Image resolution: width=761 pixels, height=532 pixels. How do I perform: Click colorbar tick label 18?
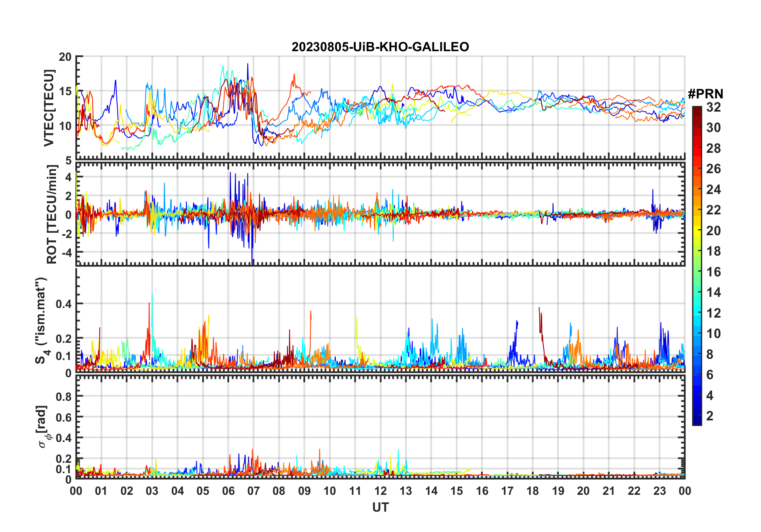click(713, 251)
